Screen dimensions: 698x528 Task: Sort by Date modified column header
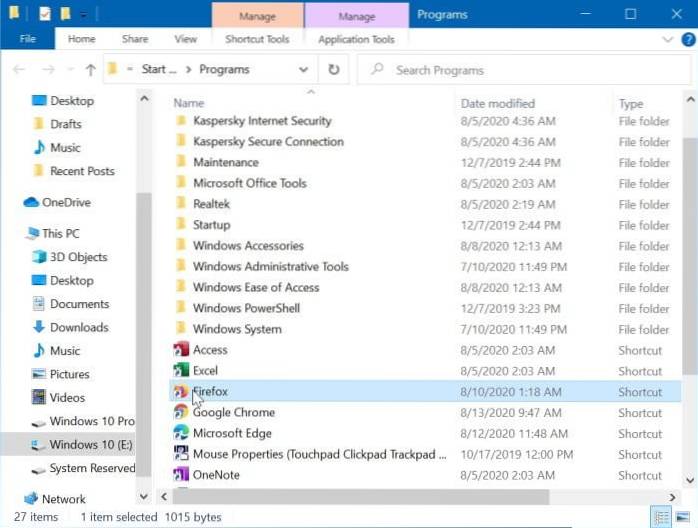click(497, 104)
